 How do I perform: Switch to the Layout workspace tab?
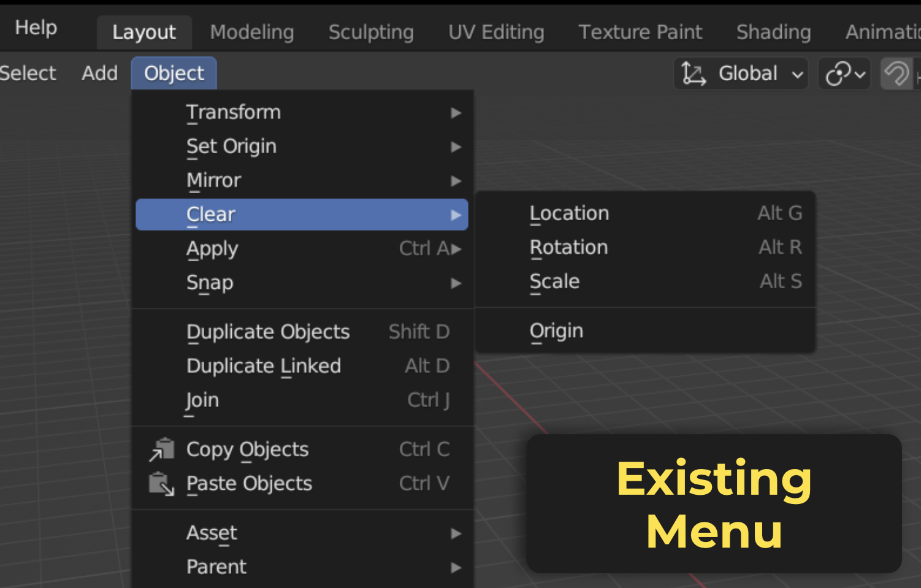tap(144, 32)
